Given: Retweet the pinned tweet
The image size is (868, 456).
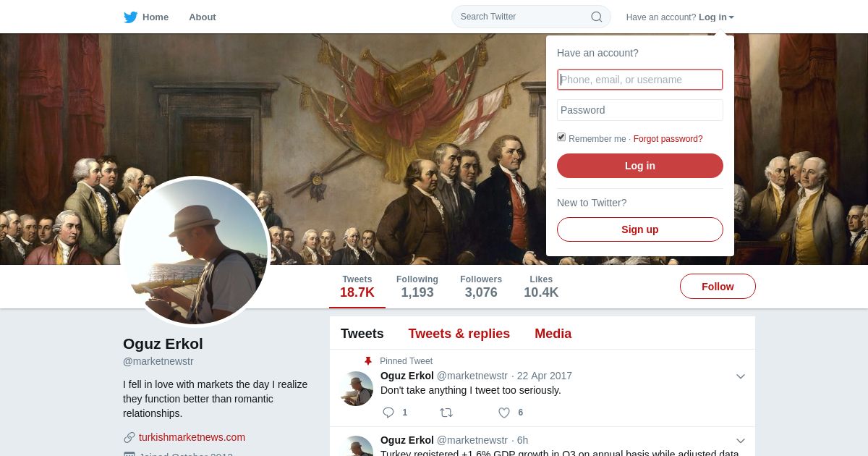Looking at the screenshot, I should (446, 413).
